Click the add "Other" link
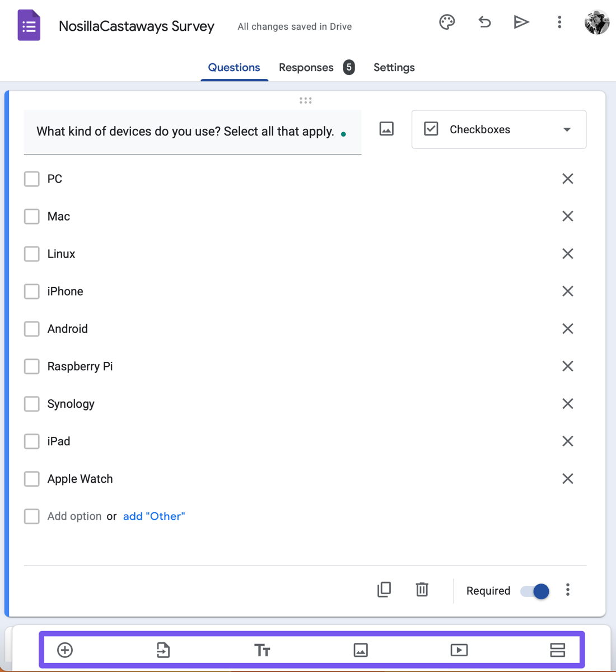The width and height of the screenshot is (616, 672). pos(154,516)
